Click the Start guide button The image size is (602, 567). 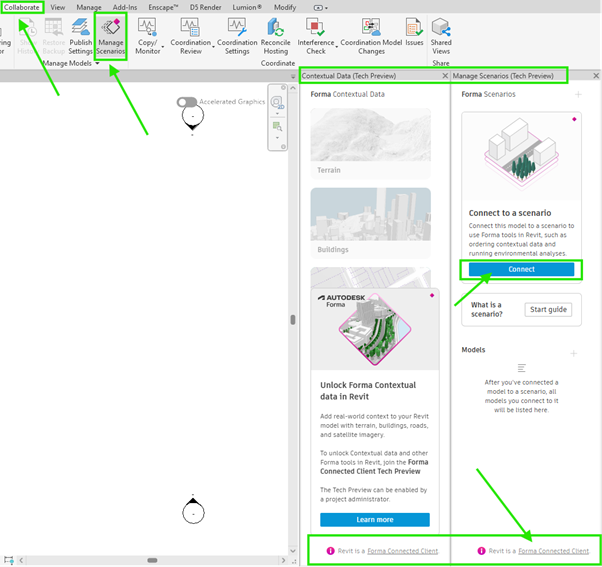point(548,309)
